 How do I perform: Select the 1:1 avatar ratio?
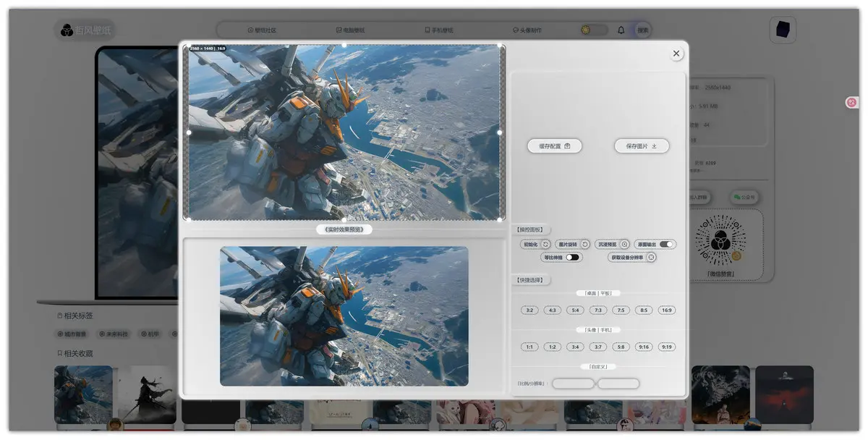[x=529, y=347]
